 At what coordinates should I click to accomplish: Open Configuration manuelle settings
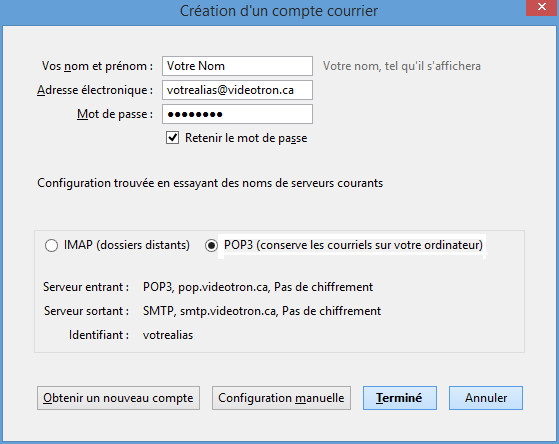tap(281, 398)
